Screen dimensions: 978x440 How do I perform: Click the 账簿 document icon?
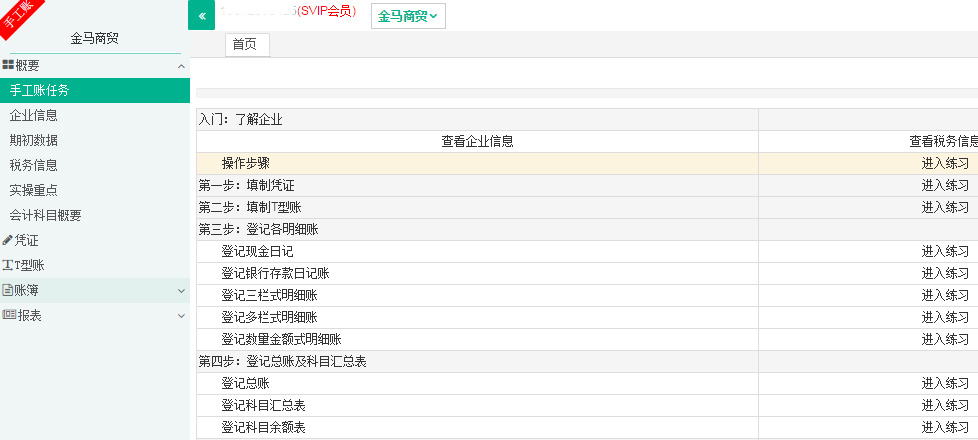tap(8, 290)
